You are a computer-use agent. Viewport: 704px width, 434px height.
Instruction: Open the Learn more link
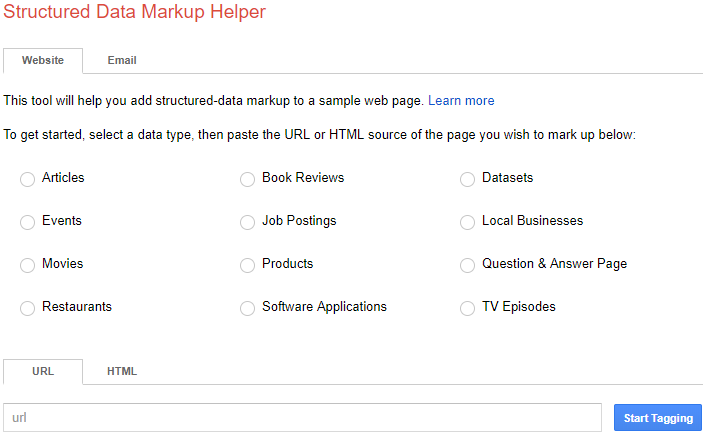pyautogui.click(x=461, y=101)
